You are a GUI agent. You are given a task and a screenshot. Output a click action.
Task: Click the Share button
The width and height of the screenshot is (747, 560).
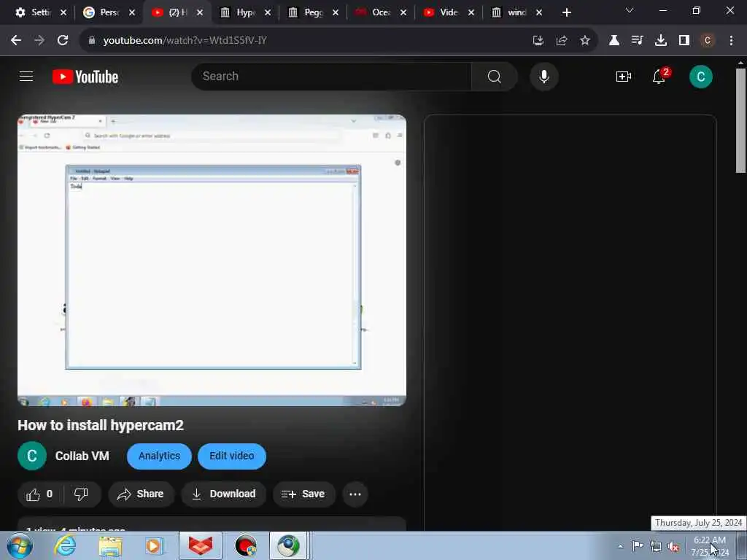pyautogui.click(x=141, y=494)
